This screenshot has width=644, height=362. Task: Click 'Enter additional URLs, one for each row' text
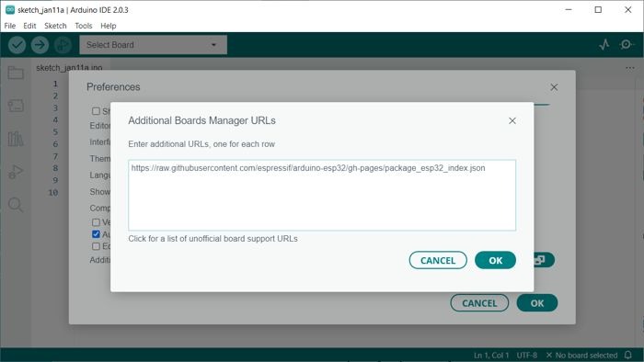click(201, 144)
